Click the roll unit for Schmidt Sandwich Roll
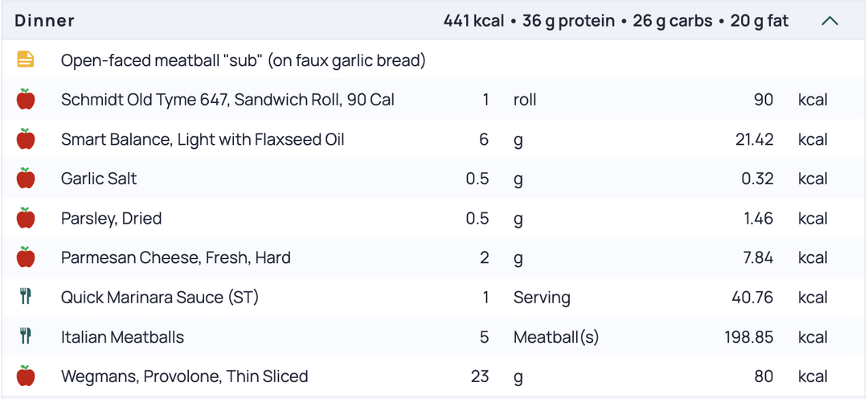 point(525,100)
